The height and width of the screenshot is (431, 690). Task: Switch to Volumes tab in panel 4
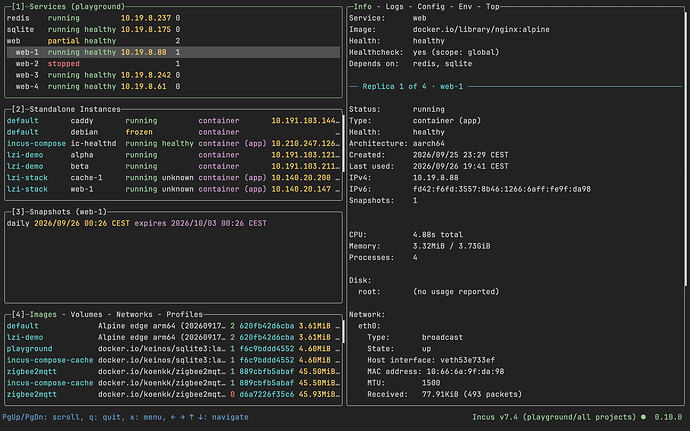(86, 314)
